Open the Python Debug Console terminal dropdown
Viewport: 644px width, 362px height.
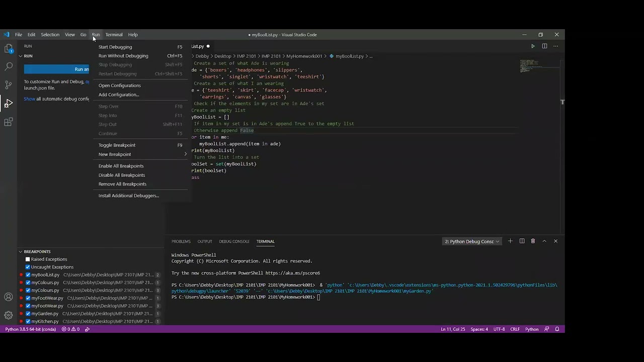pyautogui.click(x=472, y=241)
